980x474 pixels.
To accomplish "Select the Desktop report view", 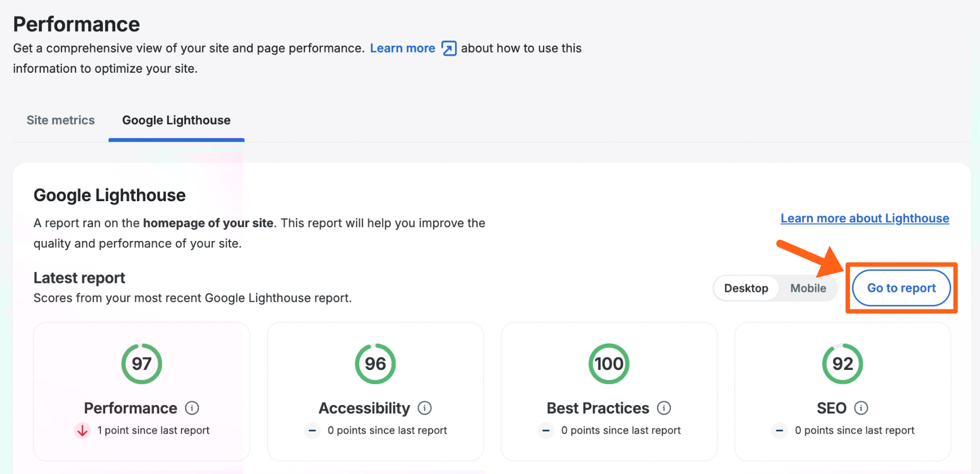I will 746,288.
